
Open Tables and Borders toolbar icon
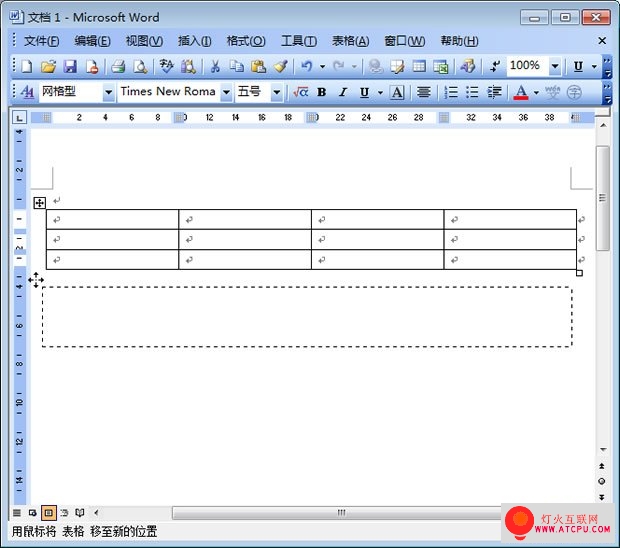click(x=397, y=66)
